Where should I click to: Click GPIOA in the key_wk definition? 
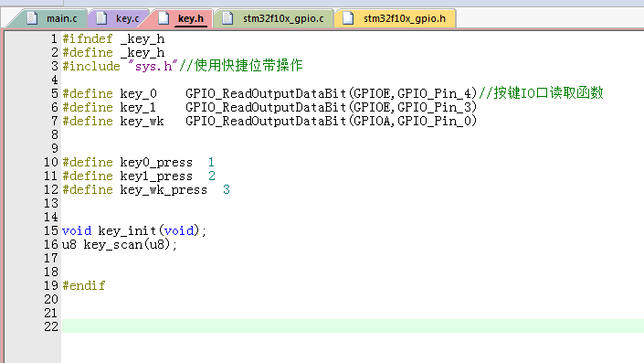372,122
